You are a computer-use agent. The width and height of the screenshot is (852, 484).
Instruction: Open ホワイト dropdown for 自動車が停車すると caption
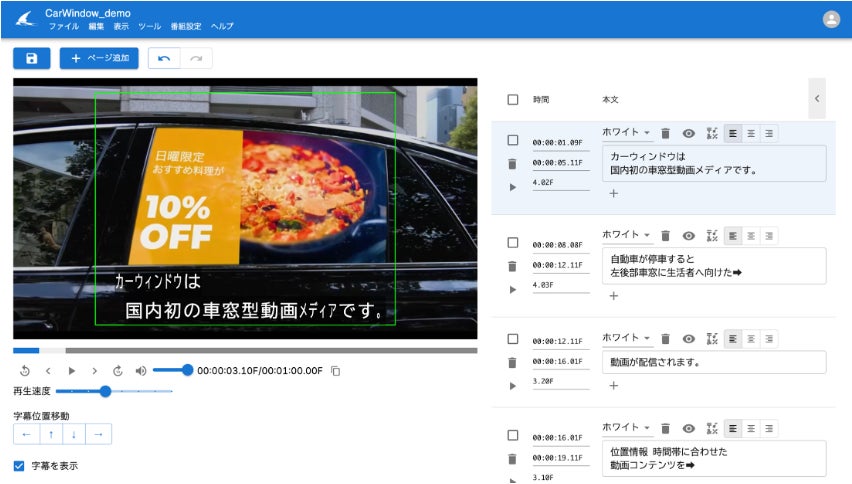point(626,235)
